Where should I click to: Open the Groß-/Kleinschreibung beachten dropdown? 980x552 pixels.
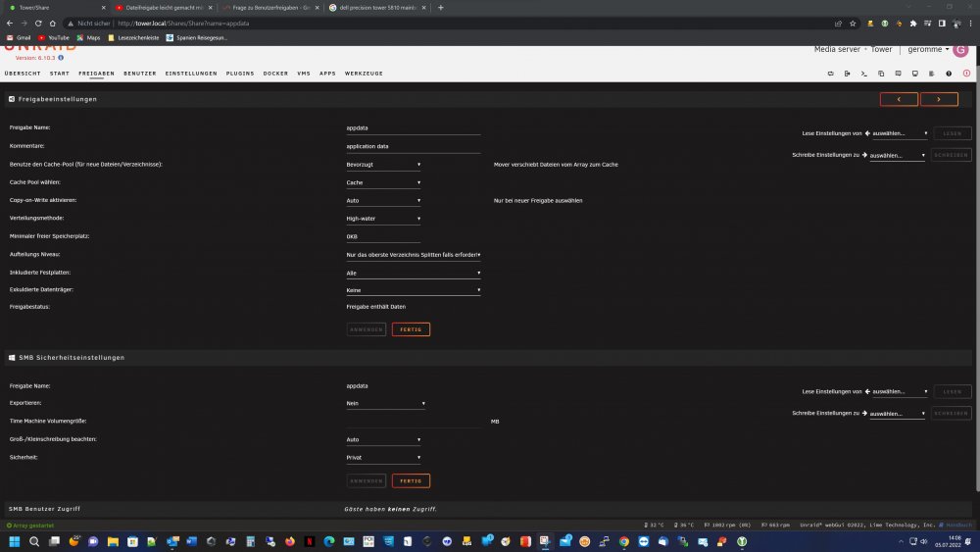(383, 439)
